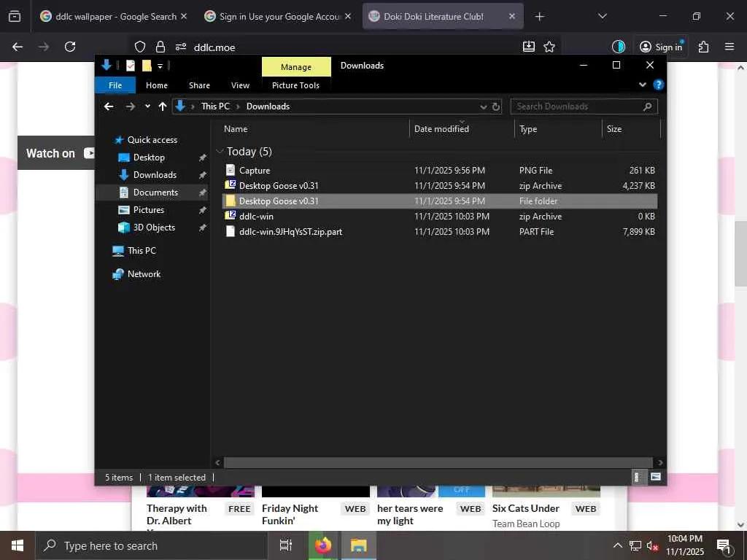Click File Explorer icon in taskbar
Image resolution: width=747 pixels, height=560 pixels.
[358, 545]
